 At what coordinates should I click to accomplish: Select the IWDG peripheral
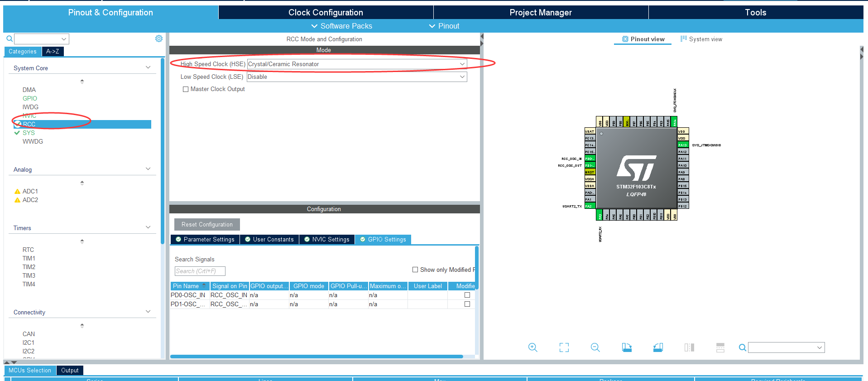pos(30,107)
